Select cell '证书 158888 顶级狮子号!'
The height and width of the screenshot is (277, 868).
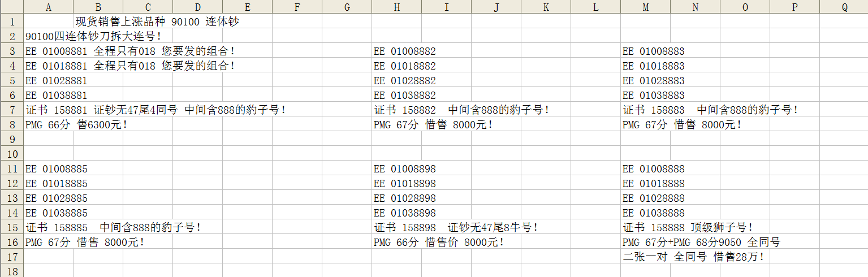[645, 227]
